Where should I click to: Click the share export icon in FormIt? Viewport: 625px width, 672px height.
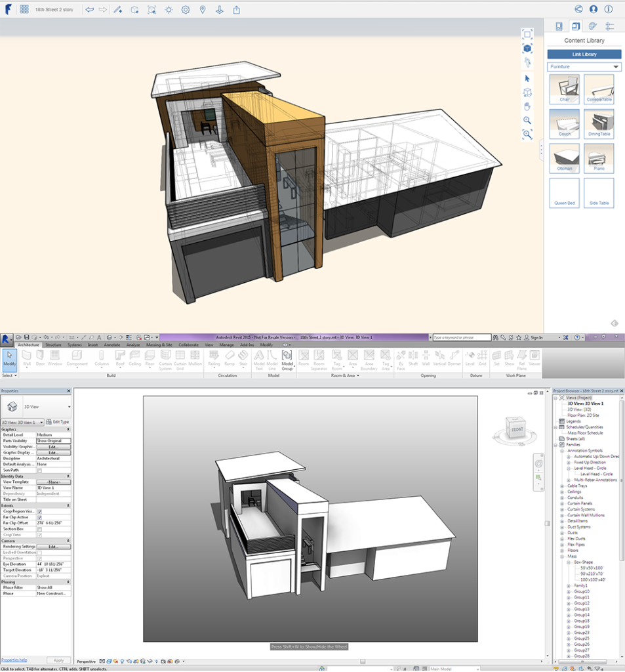[x=237, y=9]
